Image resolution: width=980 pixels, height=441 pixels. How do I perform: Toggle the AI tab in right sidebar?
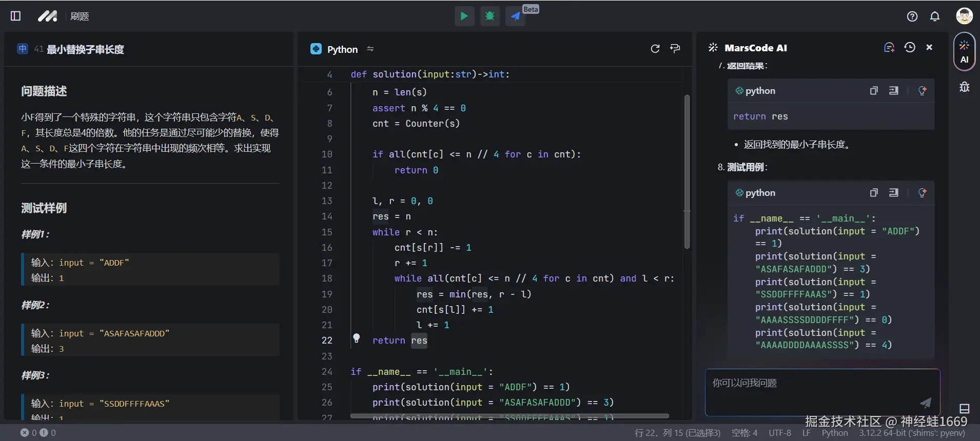pyautogui.click(x=964, y=51)
